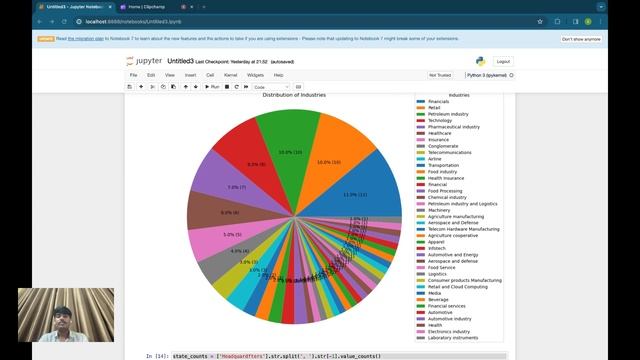Interrupt the kernel with stop icon
The height and width of the screenshot is (360, 640).
[227, 87]
